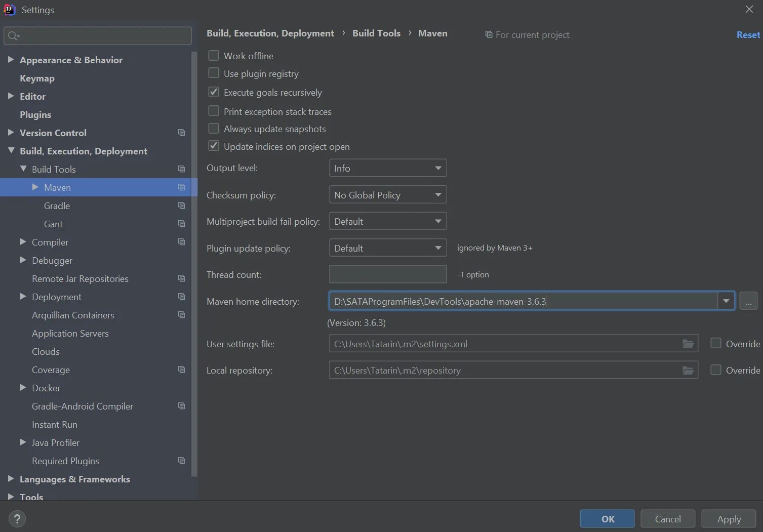Expand Appearance & Behavior section
Viewport: 763px width, 532px height.
coord(11,60)
